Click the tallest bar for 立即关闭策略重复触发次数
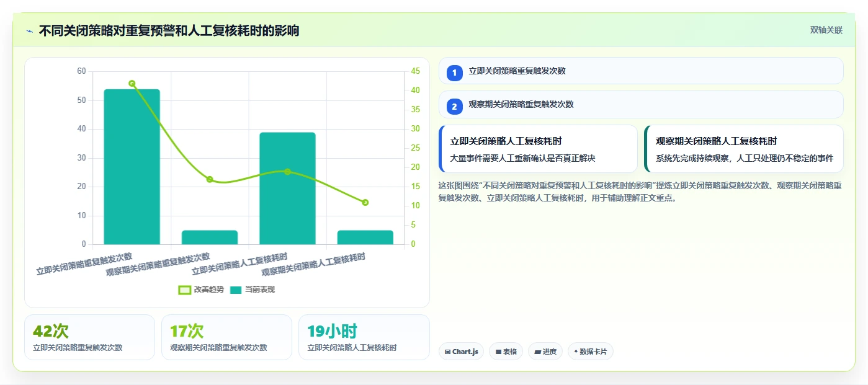Image resolution: width=868 pixels, height=385 pixels. [x=132, y=167]
